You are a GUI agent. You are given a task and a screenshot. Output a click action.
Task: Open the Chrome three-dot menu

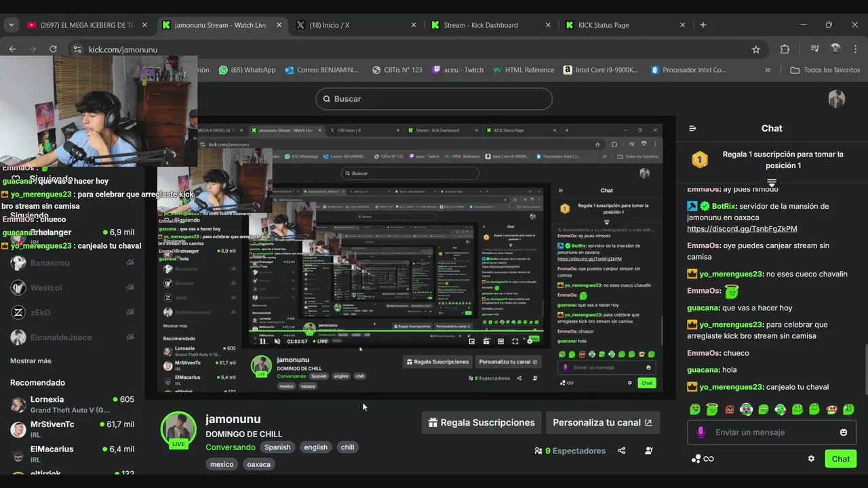[854, 49]
